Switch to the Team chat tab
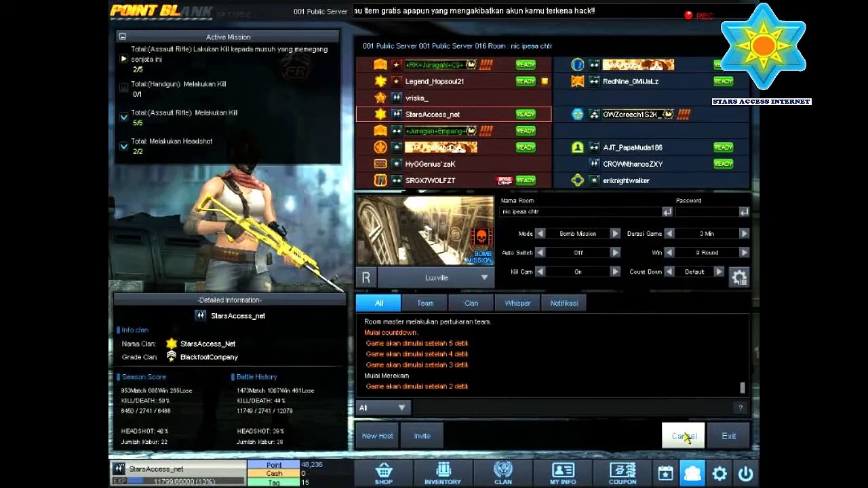This screenshot has height=488, width=868. 425,303
